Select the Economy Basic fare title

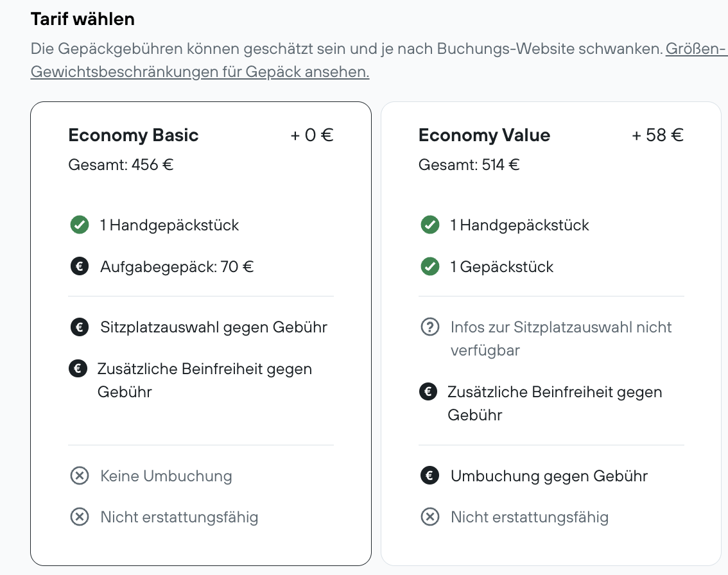tap(134, 135)
